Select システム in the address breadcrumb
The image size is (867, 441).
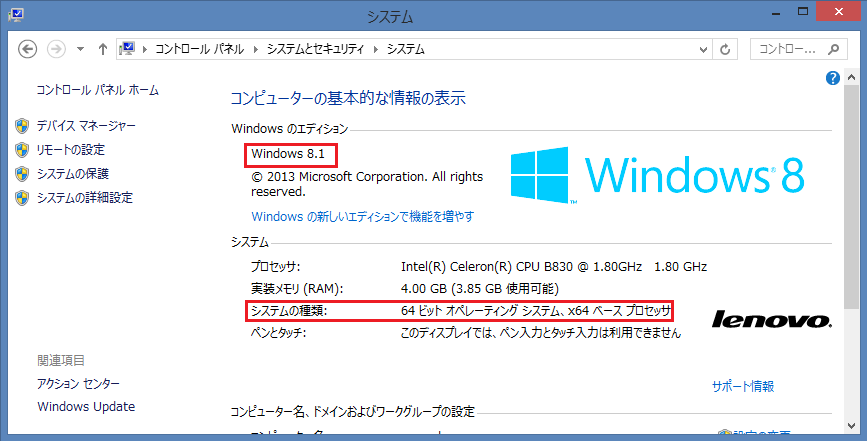click(406, 49)
